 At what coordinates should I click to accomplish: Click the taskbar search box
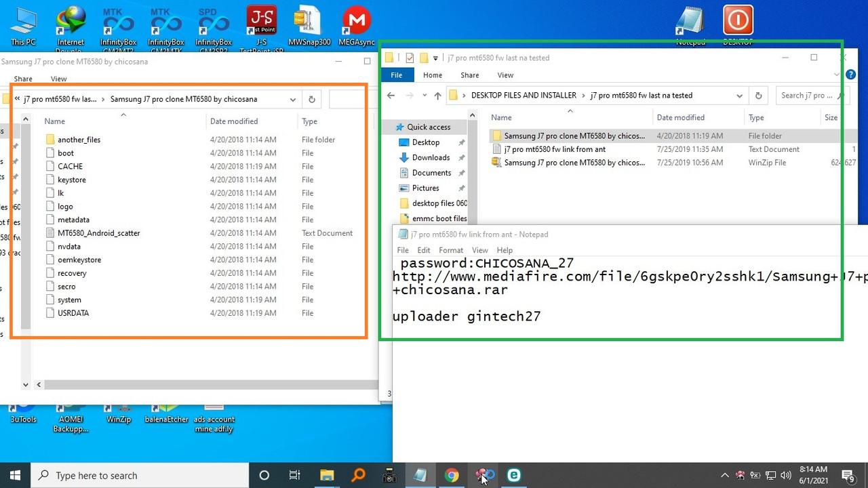click(x=139, y=475)
